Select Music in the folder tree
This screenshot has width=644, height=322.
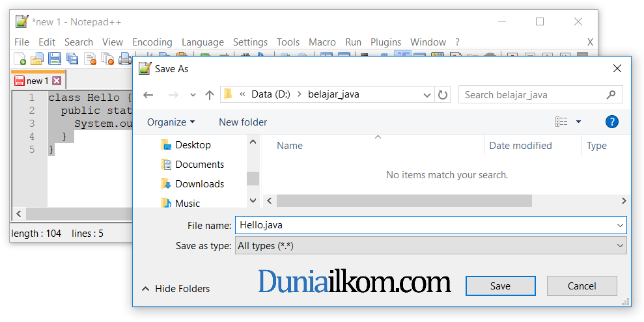tap(180, 203)
